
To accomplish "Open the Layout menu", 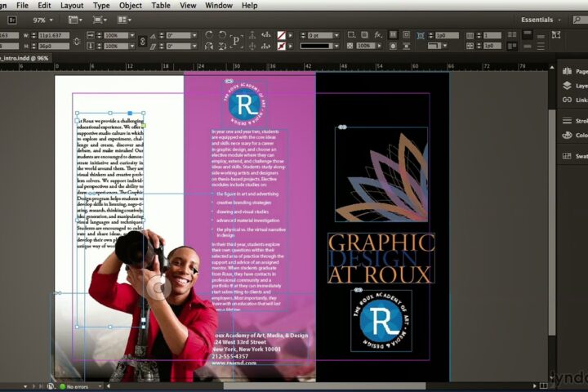I will point(72,5).
